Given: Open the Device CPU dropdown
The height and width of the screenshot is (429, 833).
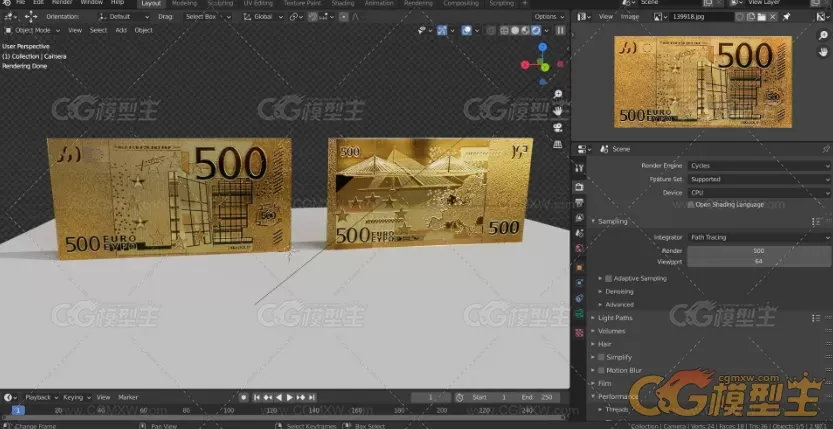Looking at the screenshot, I should coord(760,193).
